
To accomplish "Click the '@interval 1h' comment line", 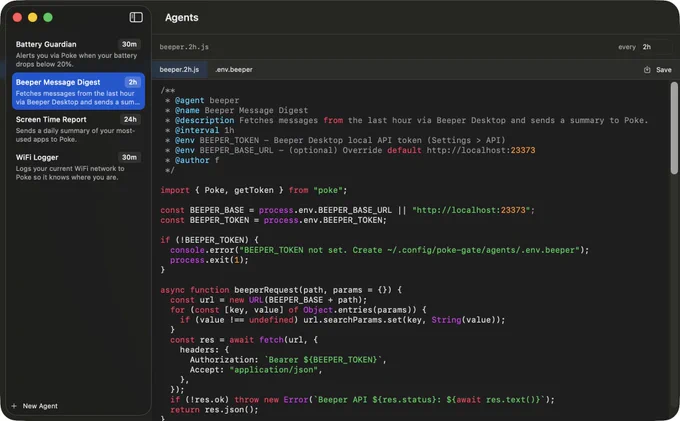I will 199,130.
